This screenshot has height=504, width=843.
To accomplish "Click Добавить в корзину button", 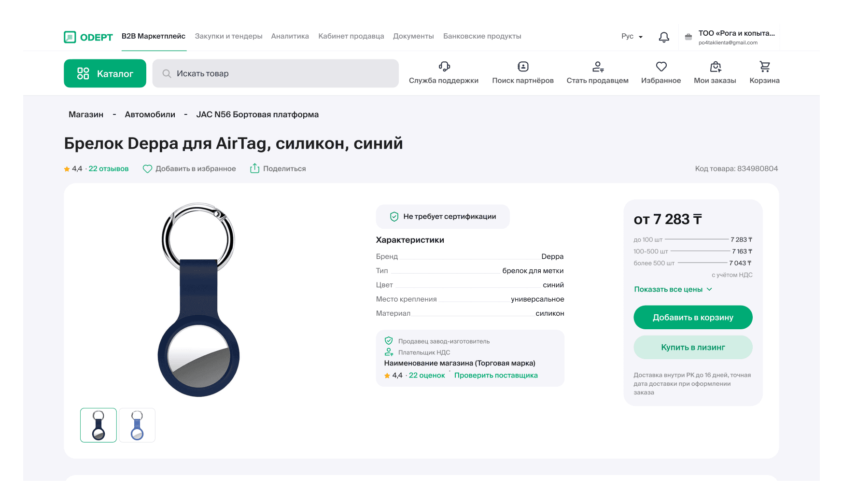I will (693, 317).
